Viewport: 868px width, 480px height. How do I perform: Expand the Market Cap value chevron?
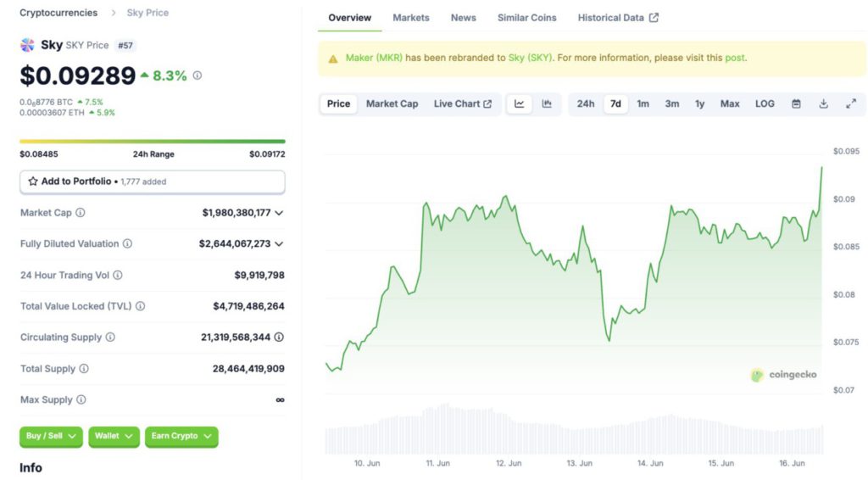pyautogui.click(x=279, y=213)
